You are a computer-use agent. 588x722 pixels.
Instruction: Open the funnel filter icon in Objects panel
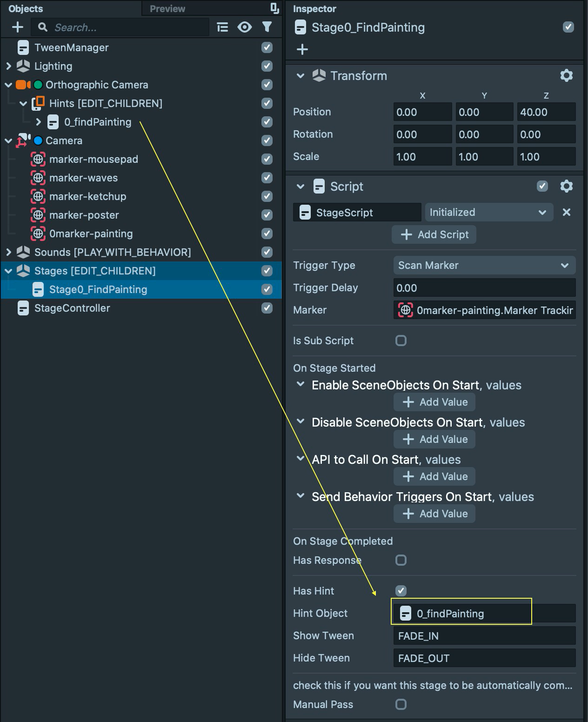[x=267, y=27]
